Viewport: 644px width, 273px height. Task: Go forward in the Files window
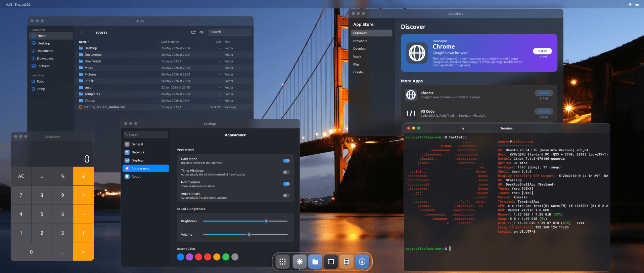(90, 32)
